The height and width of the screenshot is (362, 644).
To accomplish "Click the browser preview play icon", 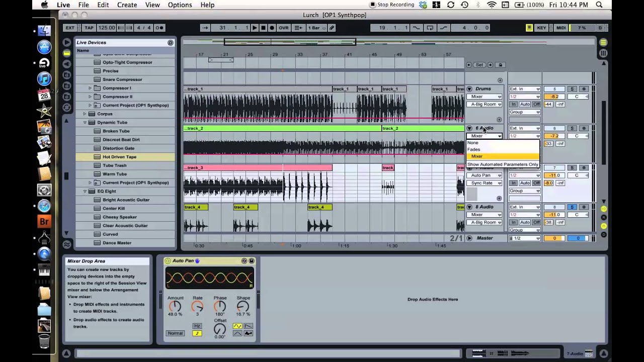I will coord(66,42).
